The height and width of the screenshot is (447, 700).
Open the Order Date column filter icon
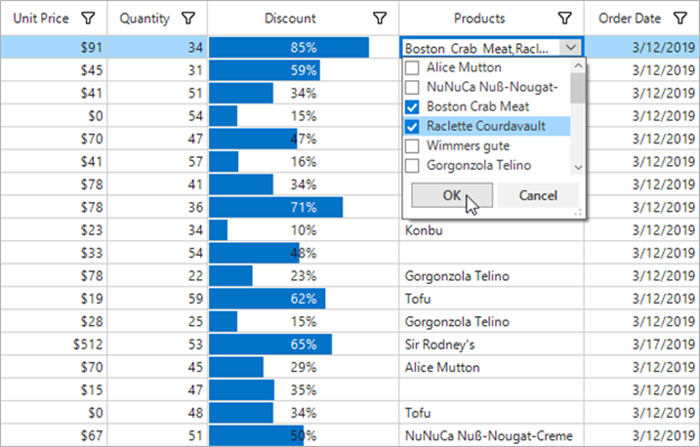(x=680, y=18)
